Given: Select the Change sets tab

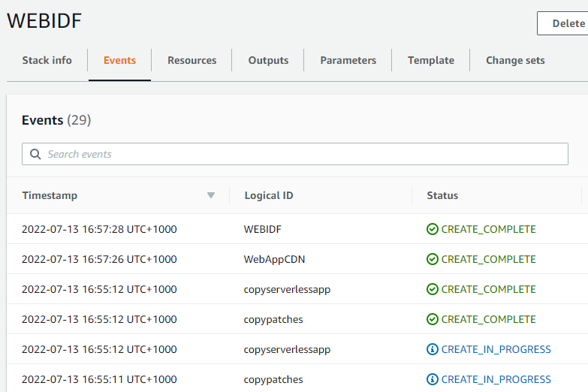Looking at the screenshot, I should point(515,60).
